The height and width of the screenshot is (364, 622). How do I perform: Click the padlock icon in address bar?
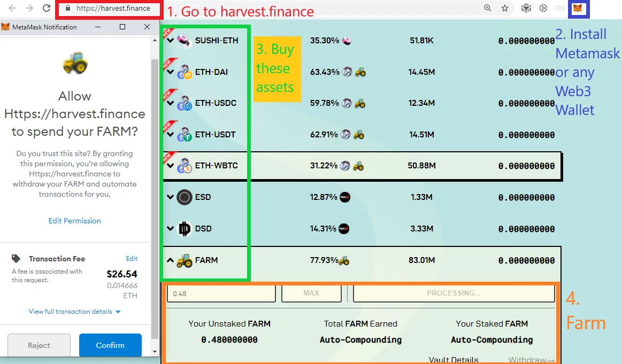click(68, 8)
